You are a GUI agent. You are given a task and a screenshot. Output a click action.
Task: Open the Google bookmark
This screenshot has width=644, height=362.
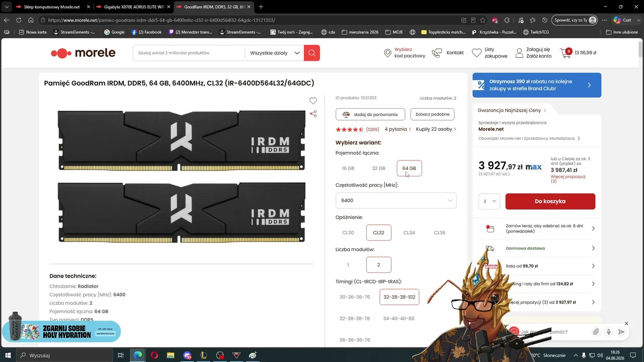pyautogui.click(x=114, y=32)
